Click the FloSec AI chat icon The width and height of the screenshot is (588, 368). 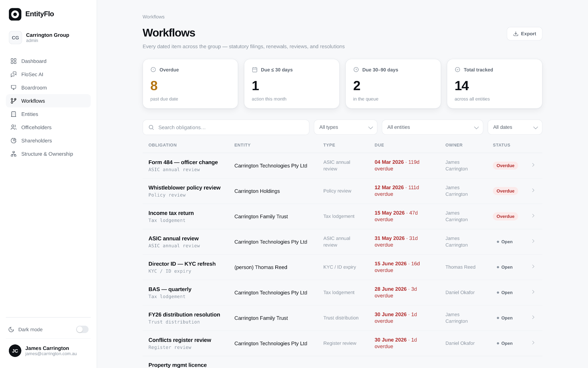click(13, 74)
